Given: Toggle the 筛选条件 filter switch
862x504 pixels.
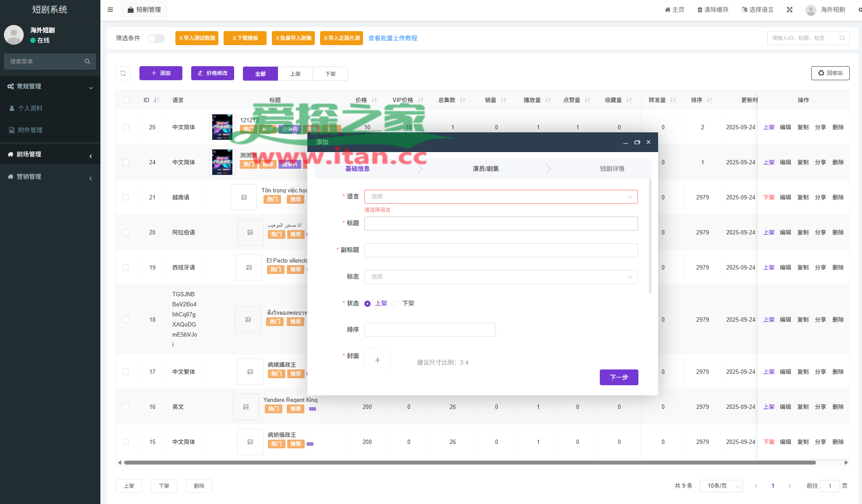Looking at the screenshot, I should (156, 39).
